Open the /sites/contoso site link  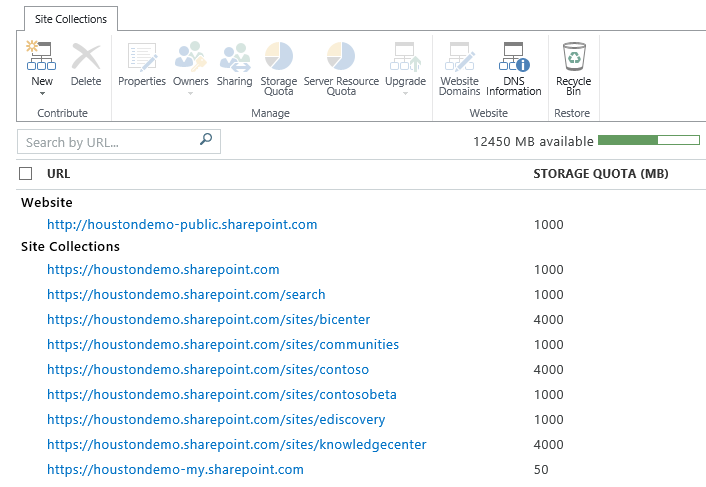pos(208,370)
